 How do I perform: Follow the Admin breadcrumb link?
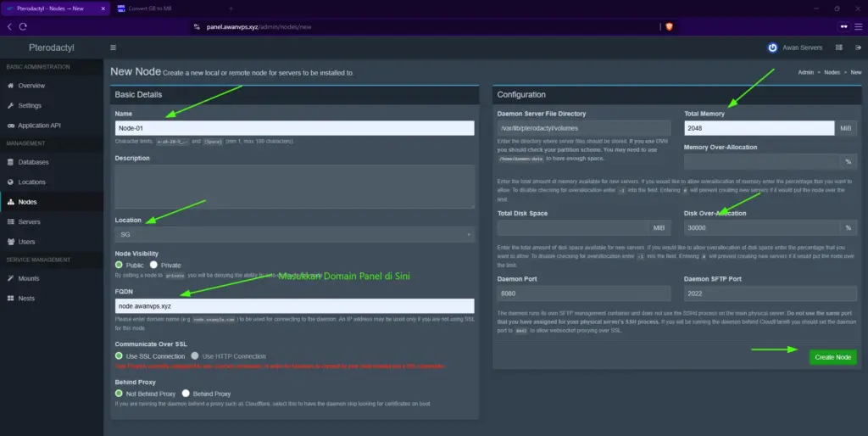(x=805, y=73)
